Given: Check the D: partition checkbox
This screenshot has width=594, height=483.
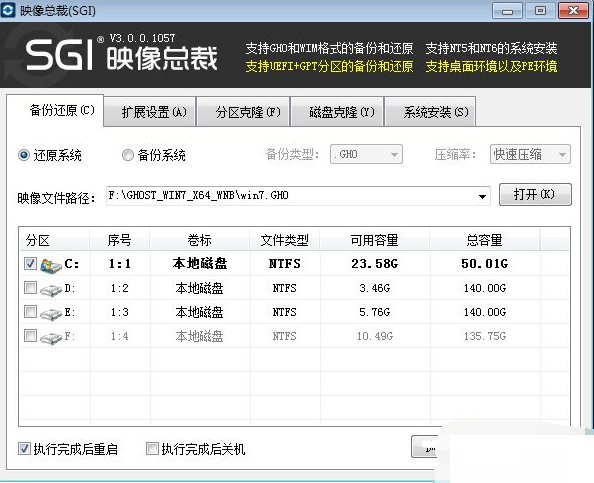Looking at the screenshot, I should click(30, 288).
